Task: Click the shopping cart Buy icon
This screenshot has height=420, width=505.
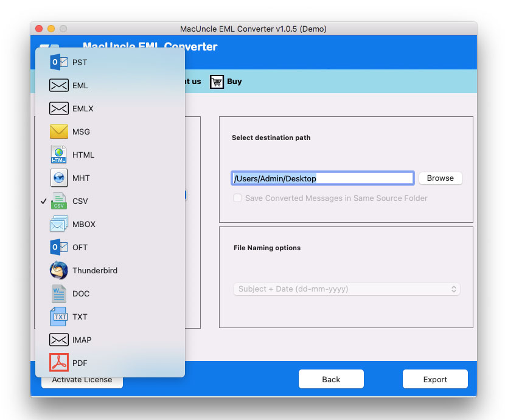Action: (217, 82)
